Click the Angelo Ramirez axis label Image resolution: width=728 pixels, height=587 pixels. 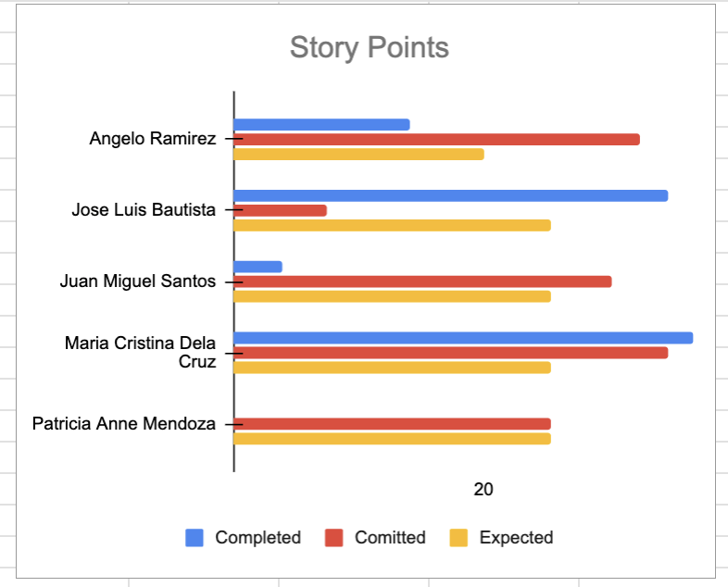pyautogui.click(x=152, y=139)
